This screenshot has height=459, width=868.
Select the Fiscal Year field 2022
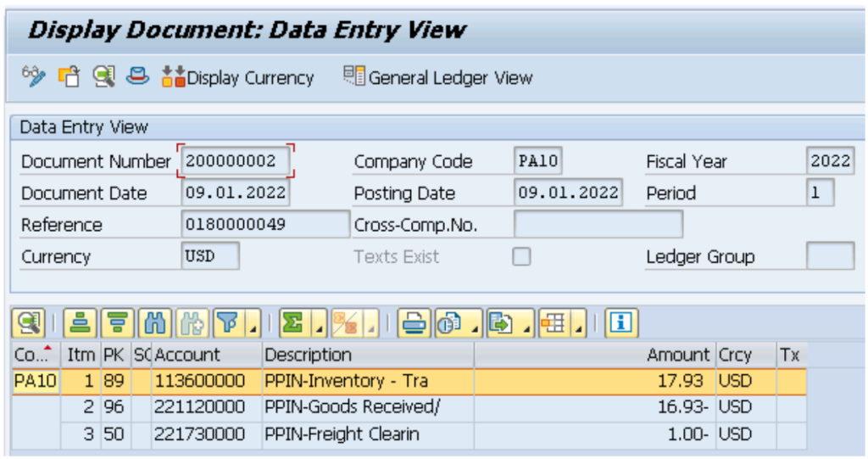click(831, 160)
